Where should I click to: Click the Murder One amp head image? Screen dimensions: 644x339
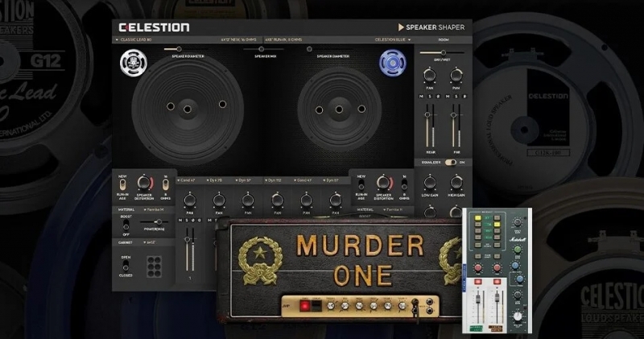coord(340,270)
